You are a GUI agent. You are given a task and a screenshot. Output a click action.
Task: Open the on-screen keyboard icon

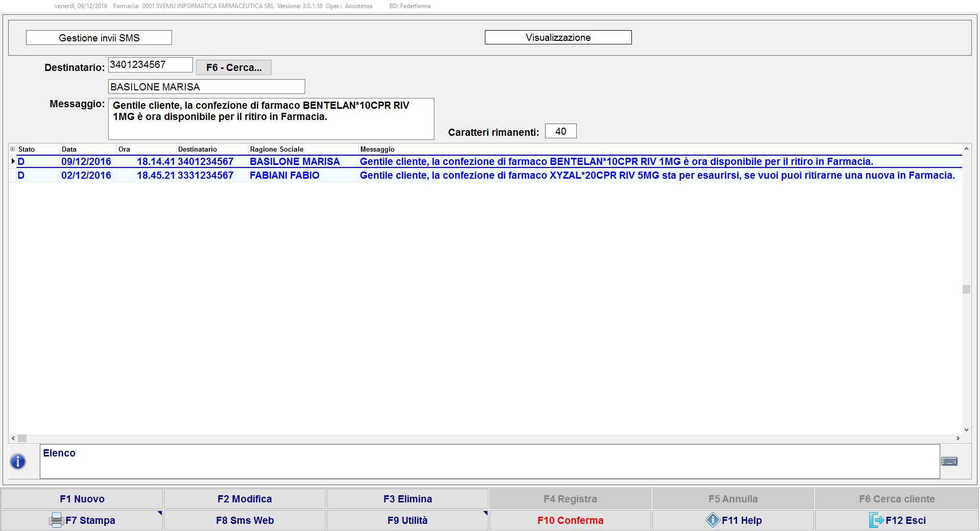[x=949, y=462]
